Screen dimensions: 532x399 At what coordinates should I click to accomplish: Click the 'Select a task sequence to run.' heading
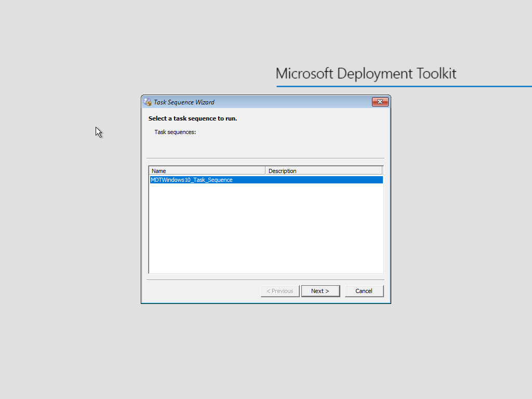click(x=193, y=118)
